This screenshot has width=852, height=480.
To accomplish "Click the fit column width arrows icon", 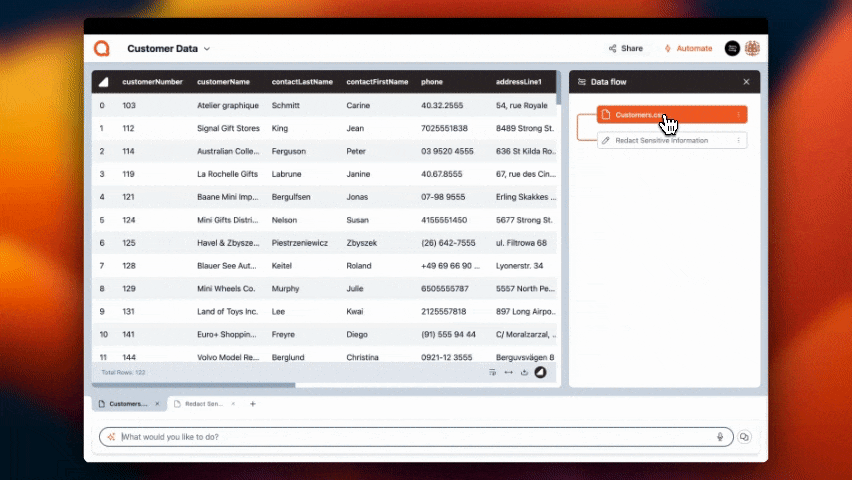I will pyautogui.click(x=508, y=372).
